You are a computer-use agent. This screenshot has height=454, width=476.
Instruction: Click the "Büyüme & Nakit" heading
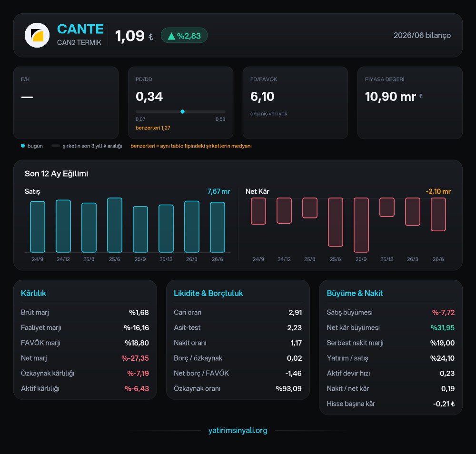coord(355,293)
